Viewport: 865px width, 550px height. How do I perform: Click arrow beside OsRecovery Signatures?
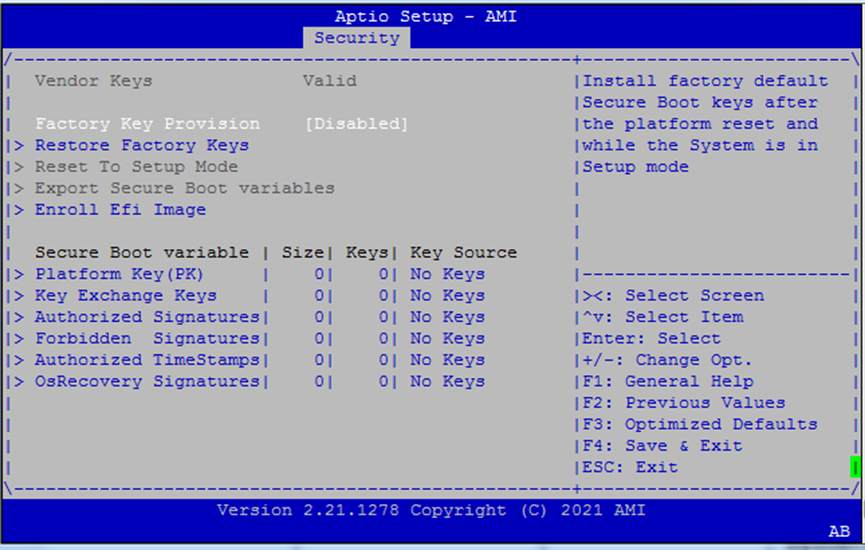tap(19, 382)
